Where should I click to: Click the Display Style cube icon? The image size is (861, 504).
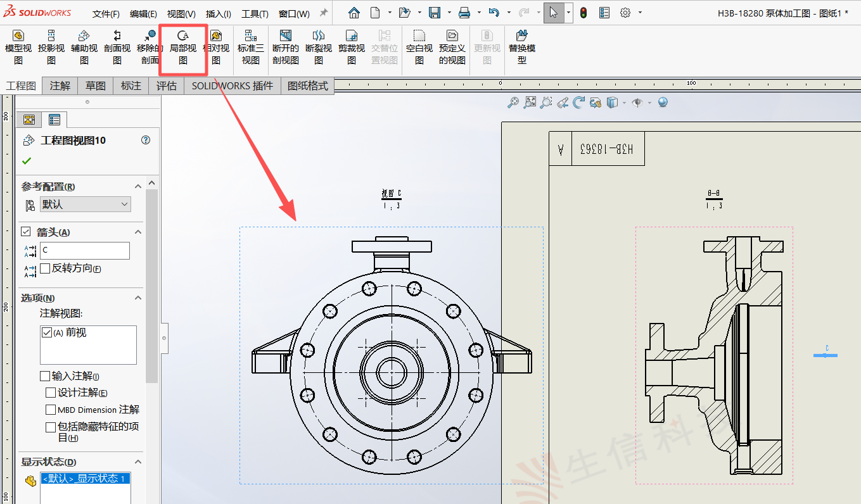pos(612,102)
